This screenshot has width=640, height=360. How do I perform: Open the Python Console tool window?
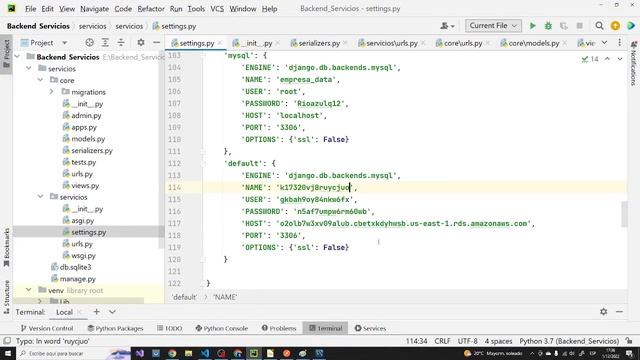click(x=221, y=328)
